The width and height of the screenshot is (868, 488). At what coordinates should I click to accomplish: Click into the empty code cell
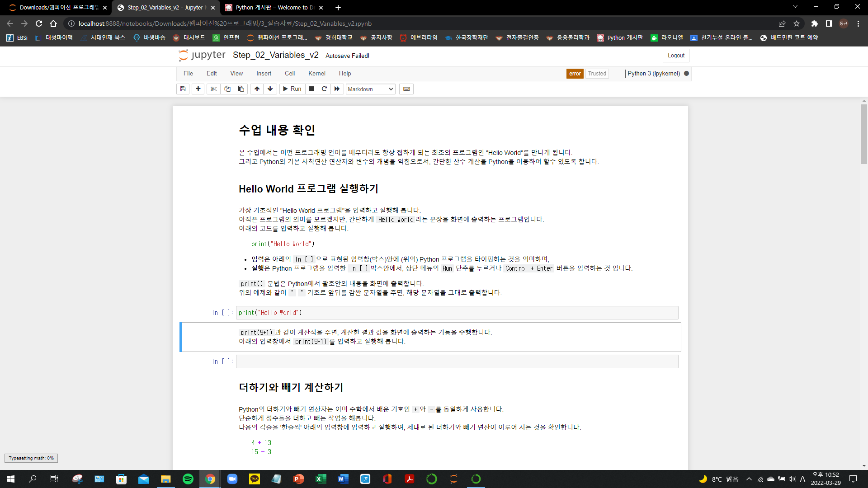(x=457, y=361)
